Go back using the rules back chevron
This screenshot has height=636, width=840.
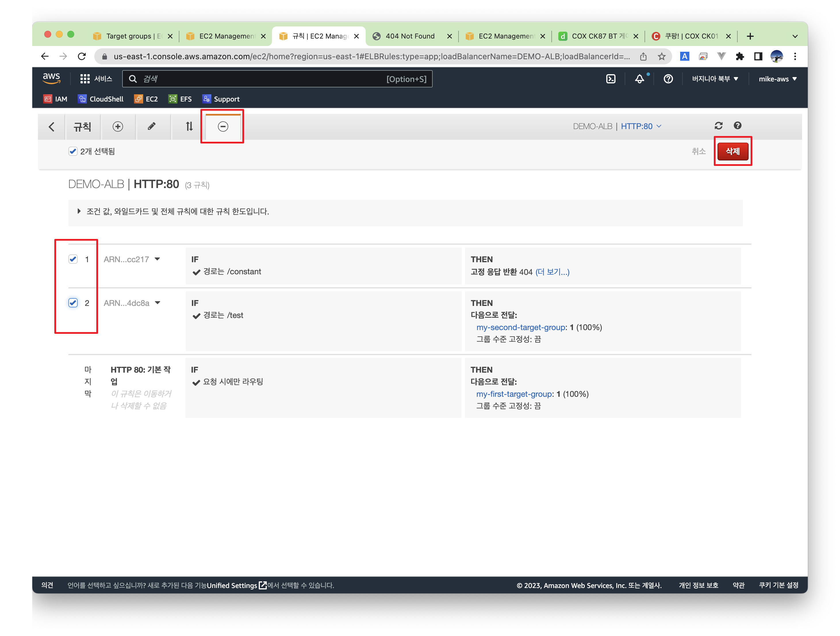coord(52,127)
